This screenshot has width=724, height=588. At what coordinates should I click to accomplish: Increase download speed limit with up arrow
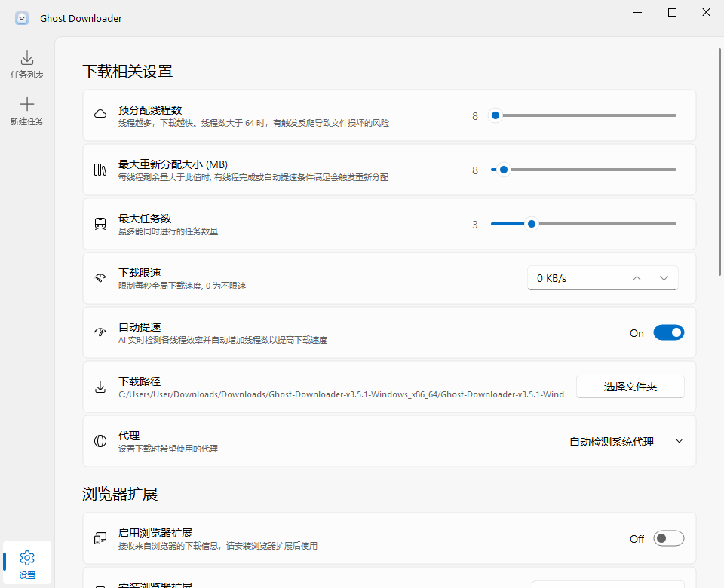tap(637, 278)
